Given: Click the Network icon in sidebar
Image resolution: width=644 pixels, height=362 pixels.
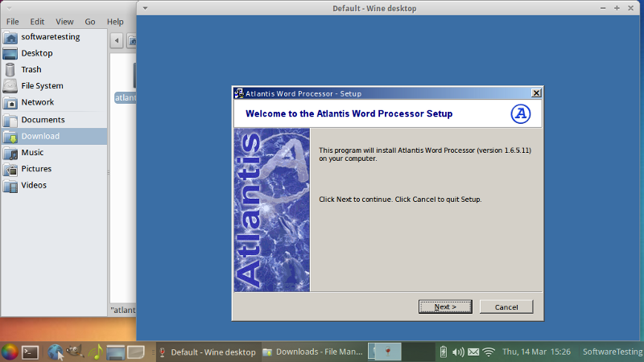Looking at the screenshot, I should 10,103.
